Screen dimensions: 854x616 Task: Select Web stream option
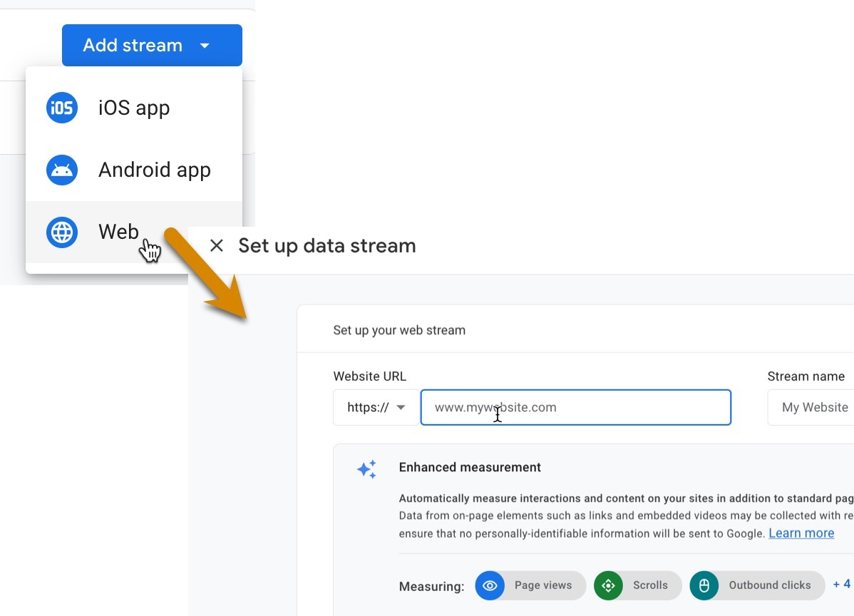click(134, 232)
